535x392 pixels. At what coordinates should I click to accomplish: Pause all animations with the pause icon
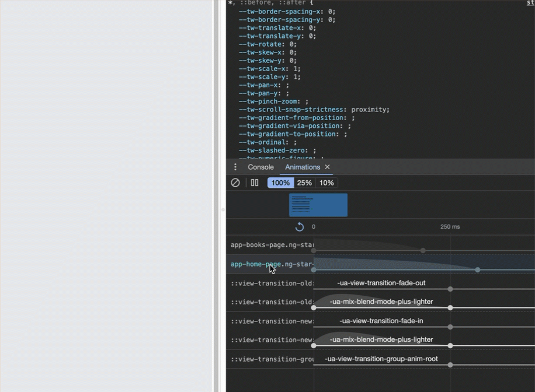pyautogui.click(x=255, y=183)
